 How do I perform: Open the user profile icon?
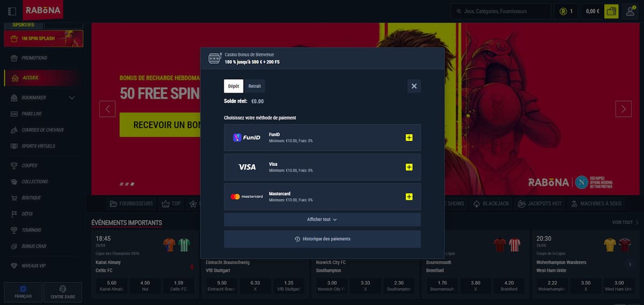(631, 11)
